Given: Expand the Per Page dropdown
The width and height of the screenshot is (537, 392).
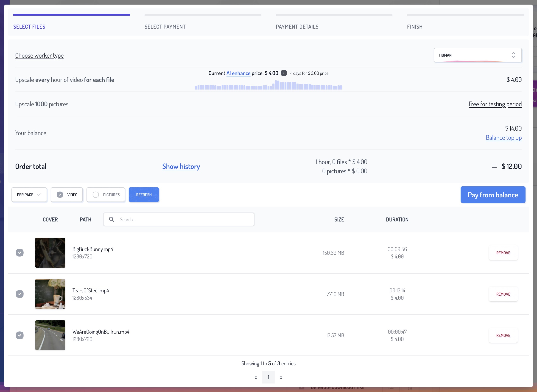Looking at the screenshot, I should click(29, 195).
